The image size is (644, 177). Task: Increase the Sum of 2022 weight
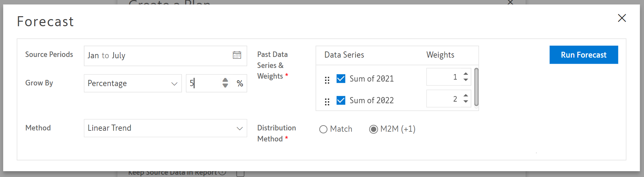pos(466,95)
